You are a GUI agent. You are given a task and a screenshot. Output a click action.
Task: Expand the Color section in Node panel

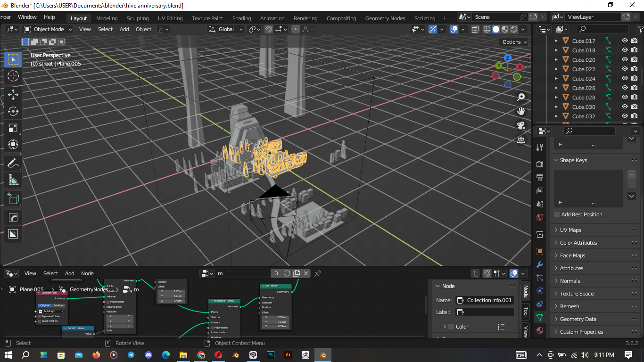point(445,327)
